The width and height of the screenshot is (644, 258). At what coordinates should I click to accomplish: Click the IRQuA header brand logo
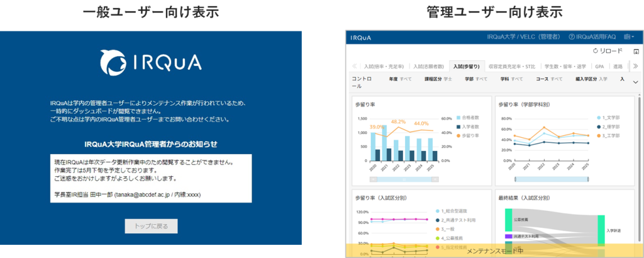[361, 37]
